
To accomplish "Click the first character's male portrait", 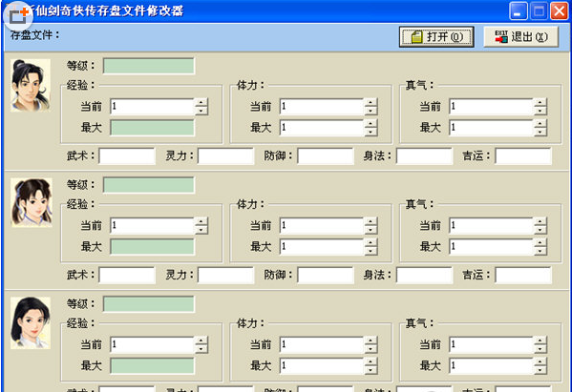I will point(31,85).
